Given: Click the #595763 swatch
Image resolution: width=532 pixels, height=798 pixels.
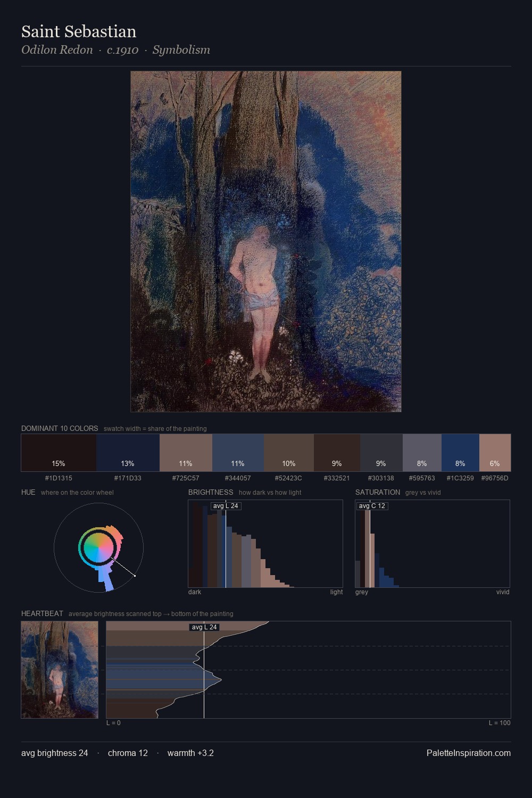Looking at the screenshot, I should 422,453.
